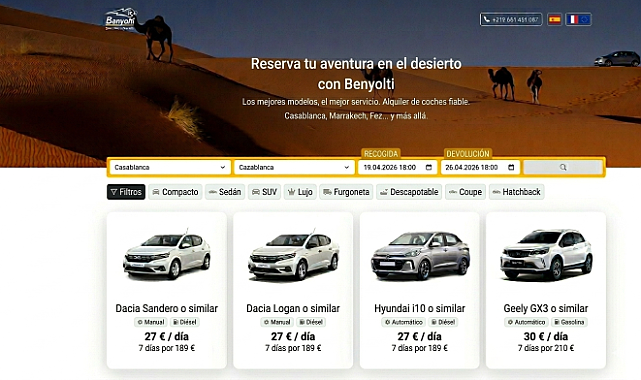Screen dimensions: 641x380
Task: Open calendar icon for pickup date
Action: point(428,167)
